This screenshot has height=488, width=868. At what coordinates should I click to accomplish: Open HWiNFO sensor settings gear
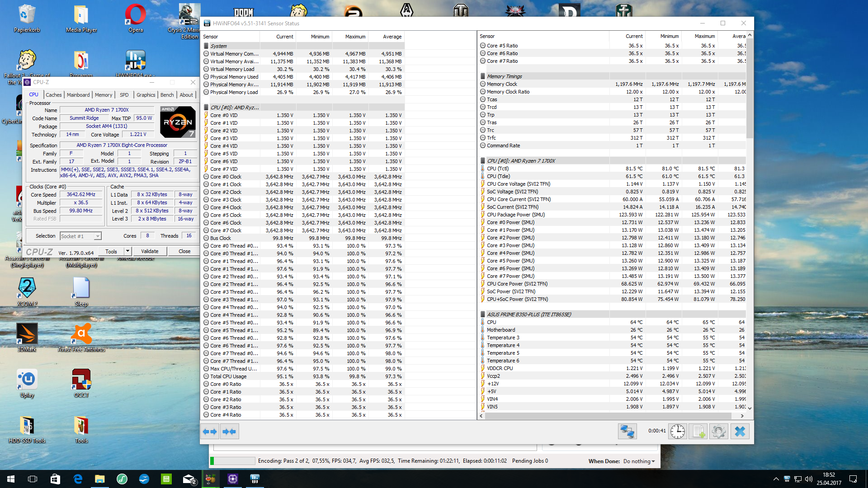click(x=718, y=431)
